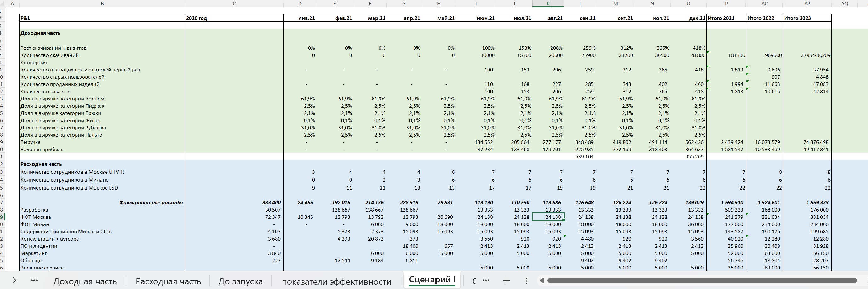The width and height of the screenshot is (868, 289).
Task: Add a new sheet with the plus button
Action: pos(506,280)
